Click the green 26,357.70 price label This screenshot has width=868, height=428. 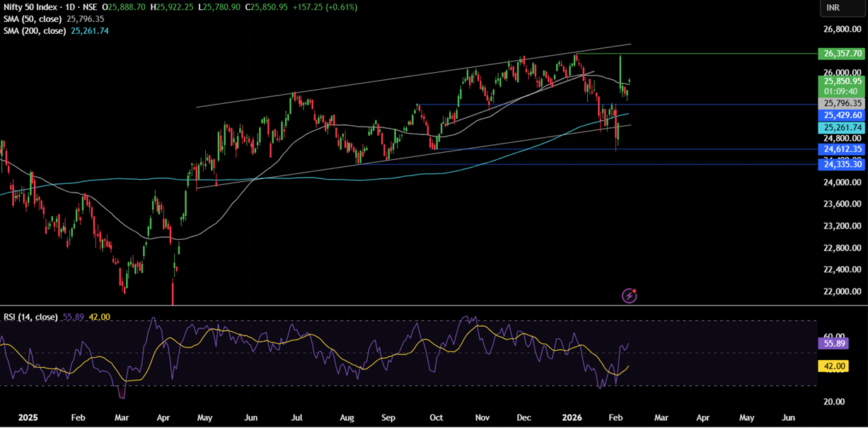click(842, 53)
